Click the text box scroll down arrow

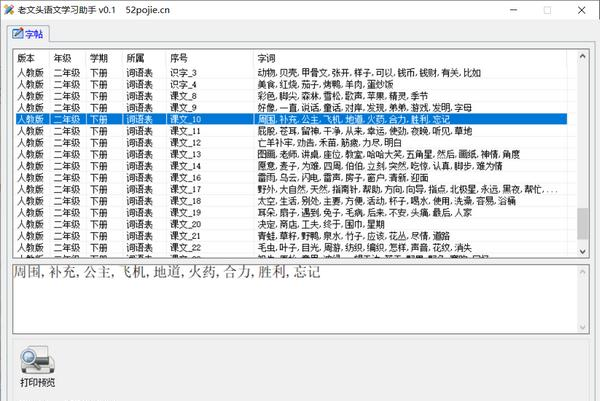582,327
